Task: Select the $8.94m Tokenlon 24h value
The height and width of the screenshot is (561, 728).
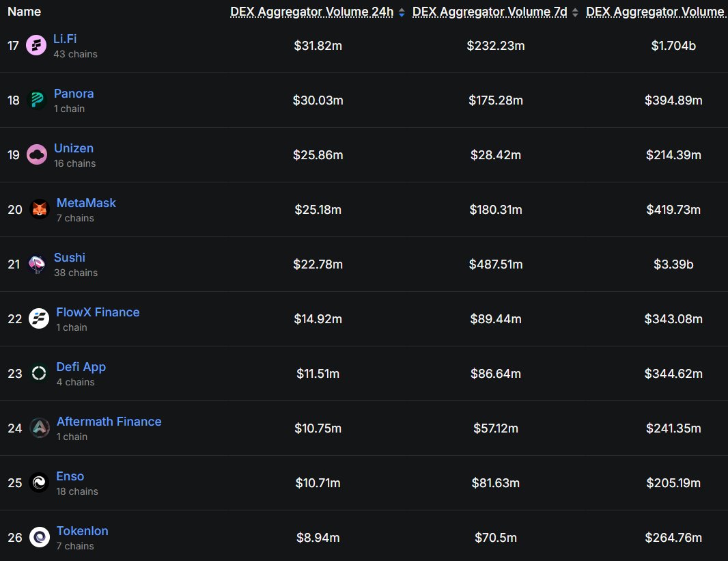Action: (318, 537)
